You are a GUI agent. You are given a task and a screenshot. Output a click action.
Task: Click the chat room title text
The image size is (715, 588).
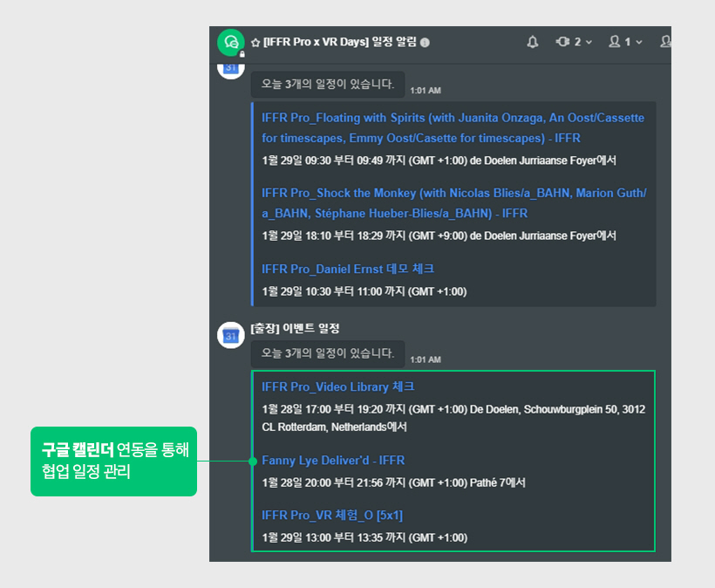tap(340, 42)
